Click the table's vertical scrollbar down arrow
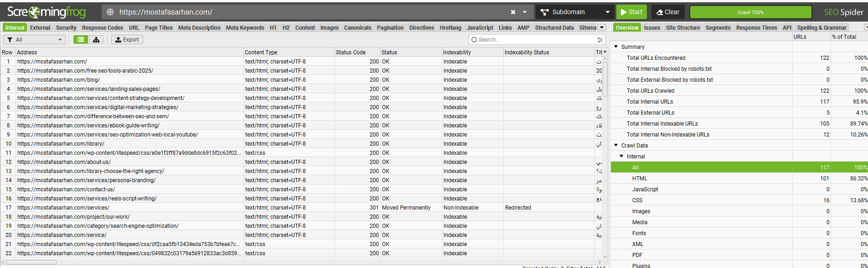The image size is (868, 268). coord(605,257)
